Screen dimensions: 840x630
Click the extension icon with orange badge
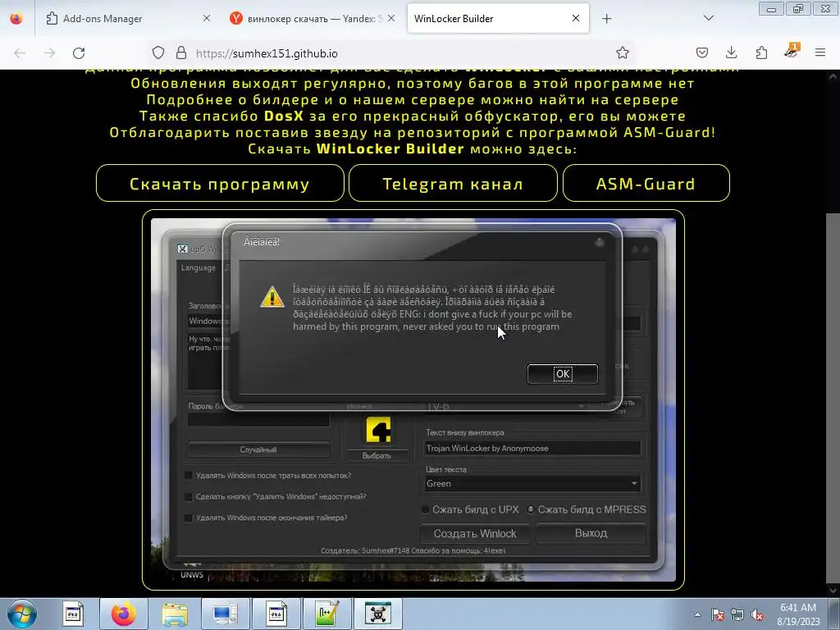792,52
